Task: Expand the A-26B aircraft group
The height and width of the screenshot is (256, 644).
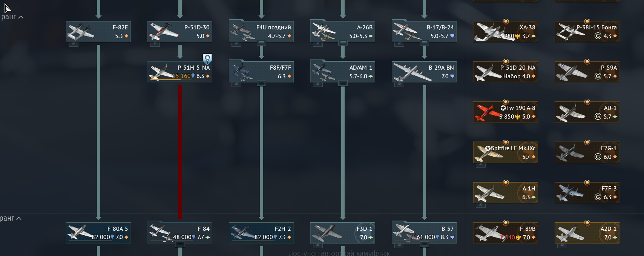Action: (343, 43)
